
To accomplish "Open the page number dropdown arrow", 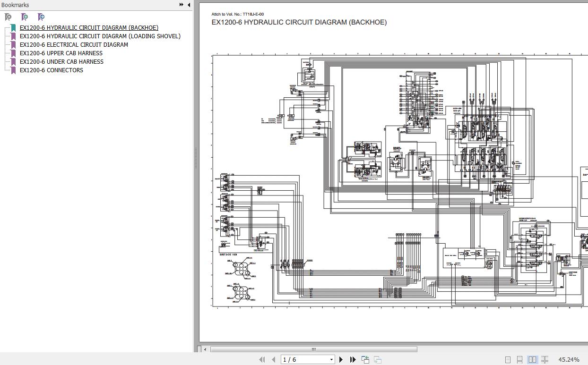I will (x=331, y=359).
